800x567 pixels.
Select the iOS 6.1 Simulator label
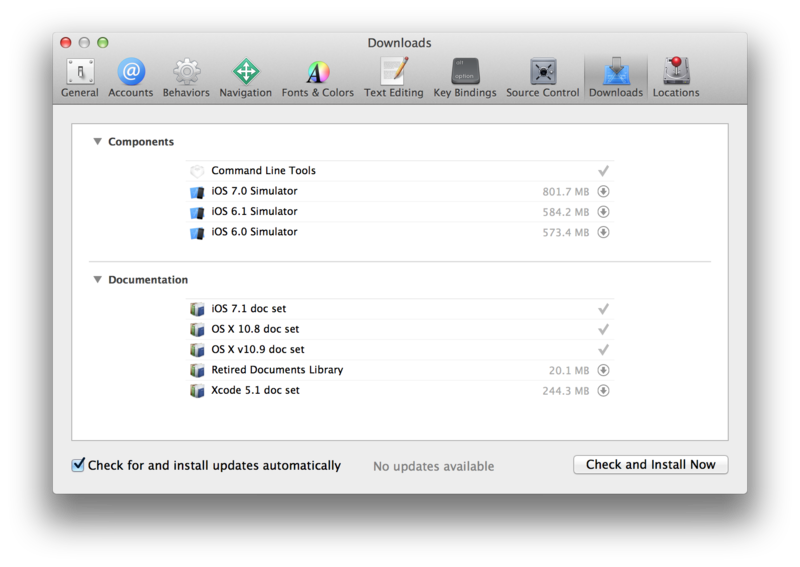[254, 211]
